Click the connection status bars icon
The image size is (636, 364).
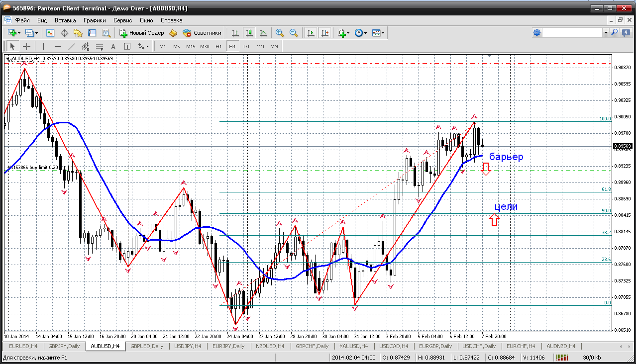[562, 358]
